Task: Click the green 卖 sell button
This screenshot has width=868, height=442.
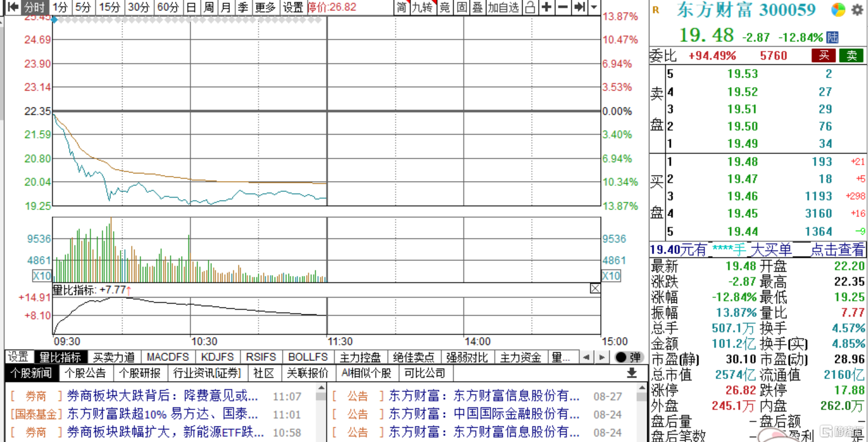Action: click(x=851, y=55)
